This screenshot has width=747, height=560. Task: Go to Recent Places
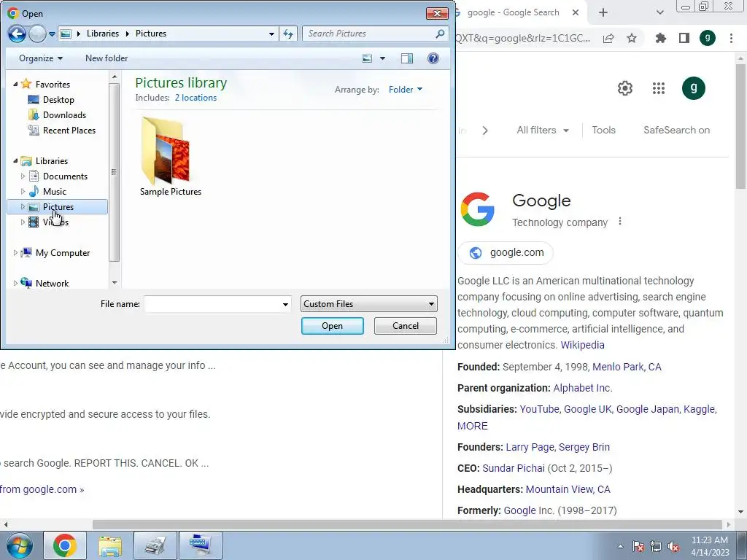click(69, 130)
